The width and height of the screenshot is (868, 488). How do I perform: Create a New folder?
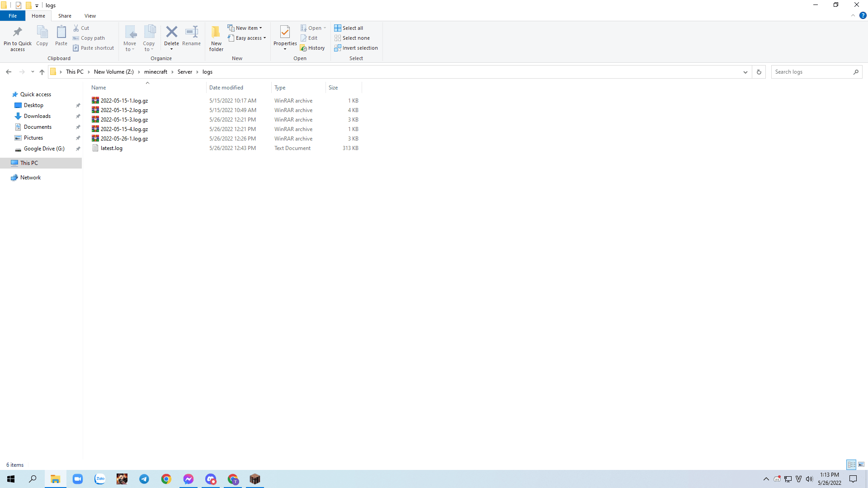(216, 38)
